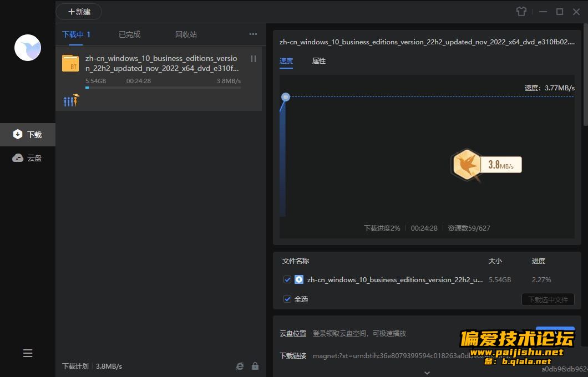Open the more options ellipsis menu
588x377 pixels.
pyautogui.click(x=253, y=34)
